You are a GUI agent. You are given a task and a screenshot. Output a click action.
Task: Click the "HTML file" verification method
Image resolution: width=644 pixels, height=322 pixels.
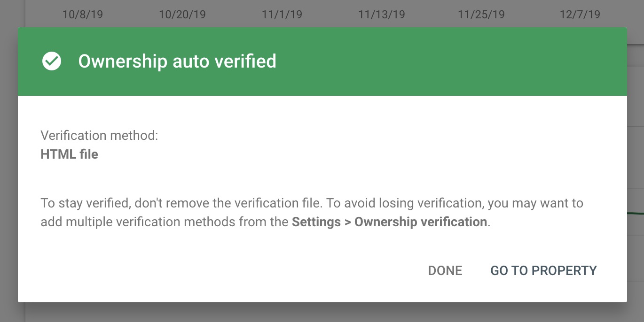pos(70,154)
